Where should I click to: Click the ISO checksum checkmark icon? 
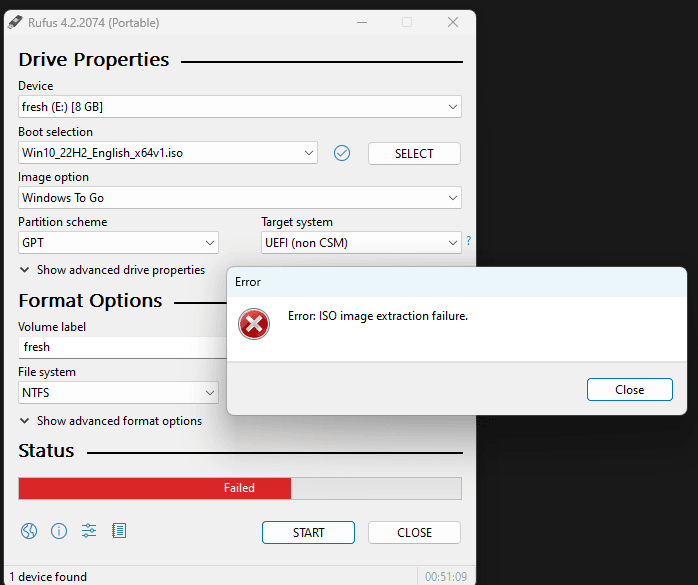click(342, 153)
